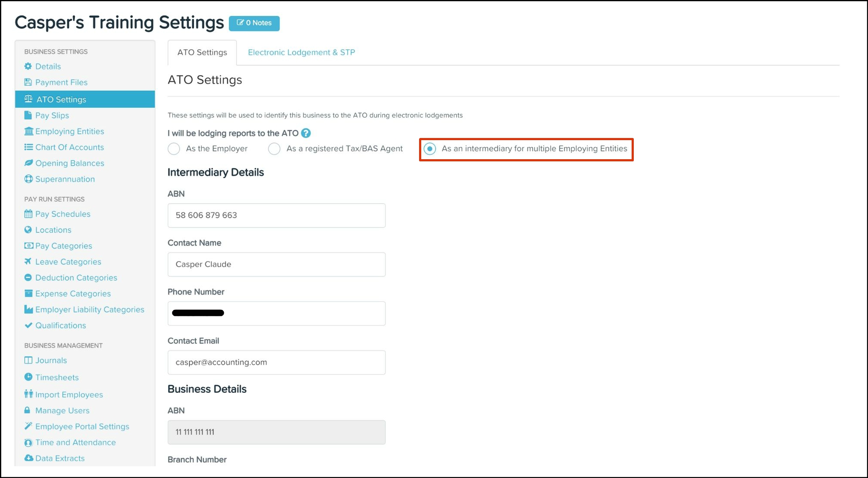Open the ATO Settings tab

pyautogui.click(x=202, y=52)
